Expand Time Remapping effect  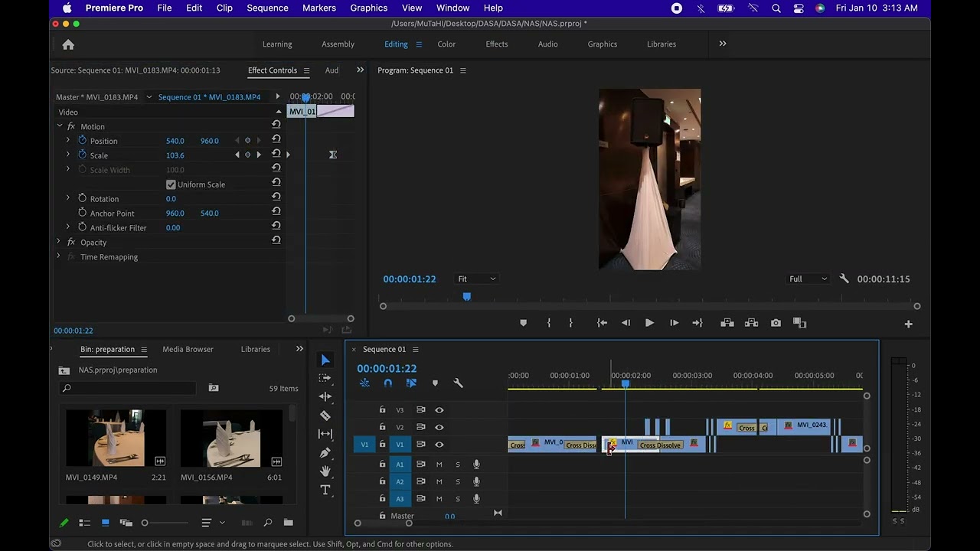point(59,256)
